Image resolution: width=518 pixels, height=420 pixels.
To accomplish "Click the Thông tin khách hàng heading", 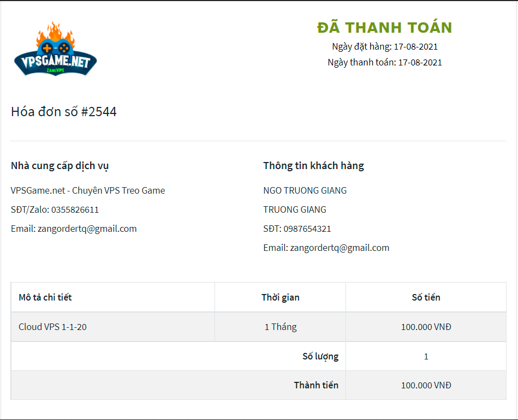I will (313, 166).
